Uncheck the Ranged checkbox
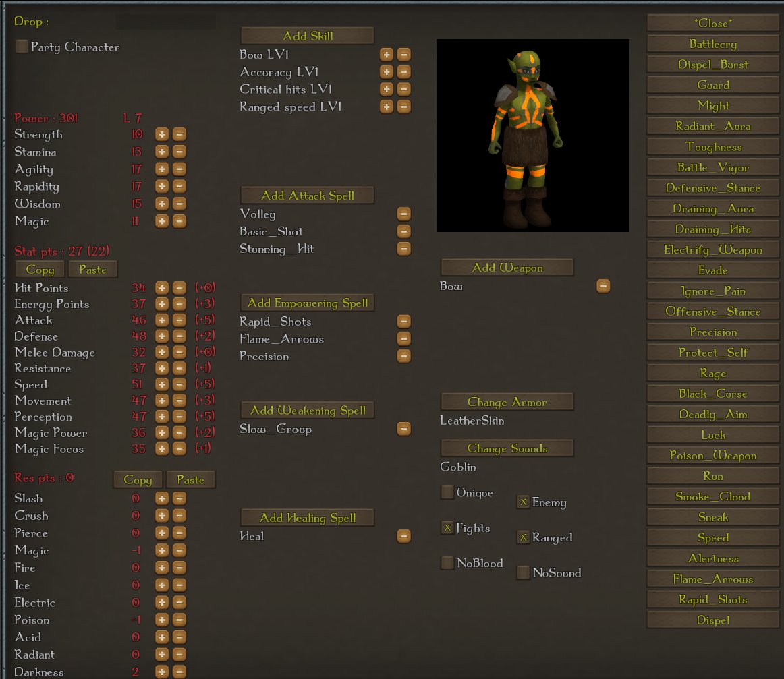The image size is (784, 679). coord(523,537)
